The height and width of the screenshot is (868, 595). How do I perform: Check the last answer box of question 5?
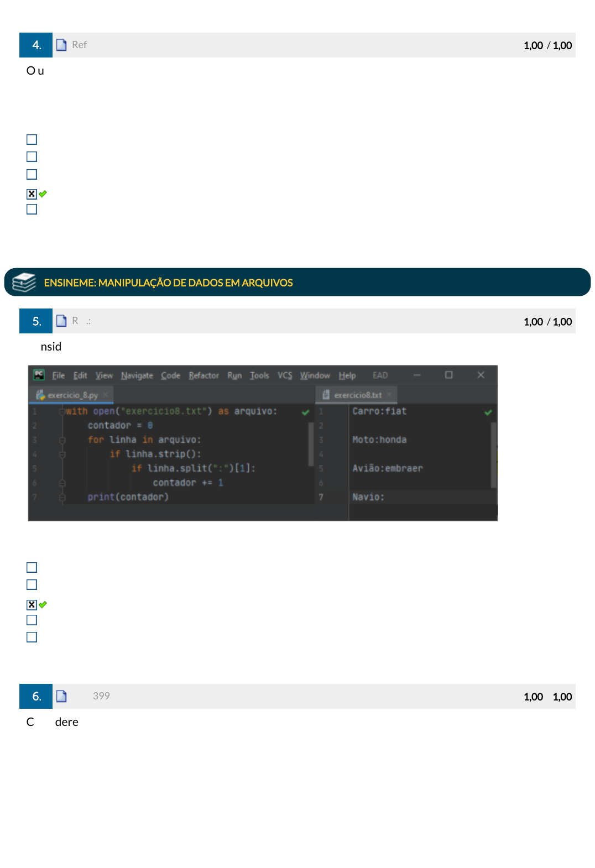(32, 637)
